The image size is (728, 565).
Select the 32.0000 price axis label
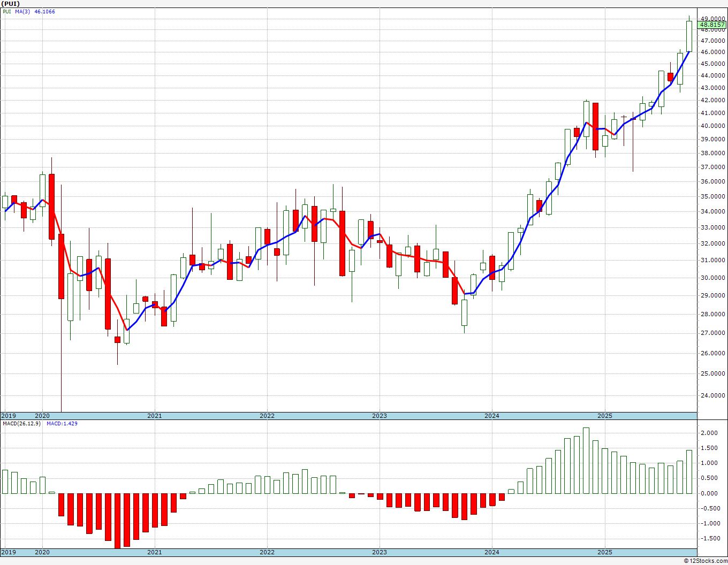(x=712, y=243)
